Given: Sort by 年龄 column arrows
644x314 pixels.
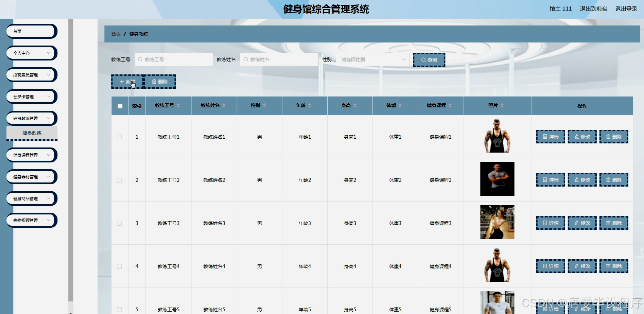Looking at the screenshot, I should [310, 106].
